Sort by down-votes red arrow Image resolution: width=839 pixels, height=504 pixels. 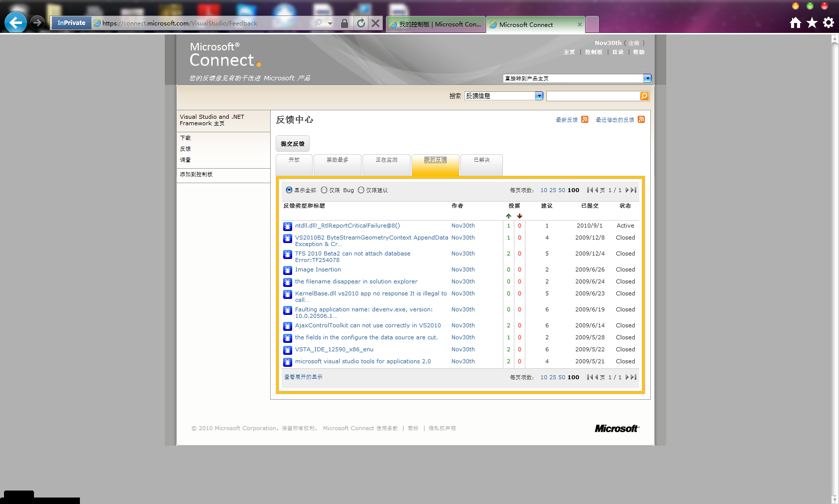(x=519, y=216)
